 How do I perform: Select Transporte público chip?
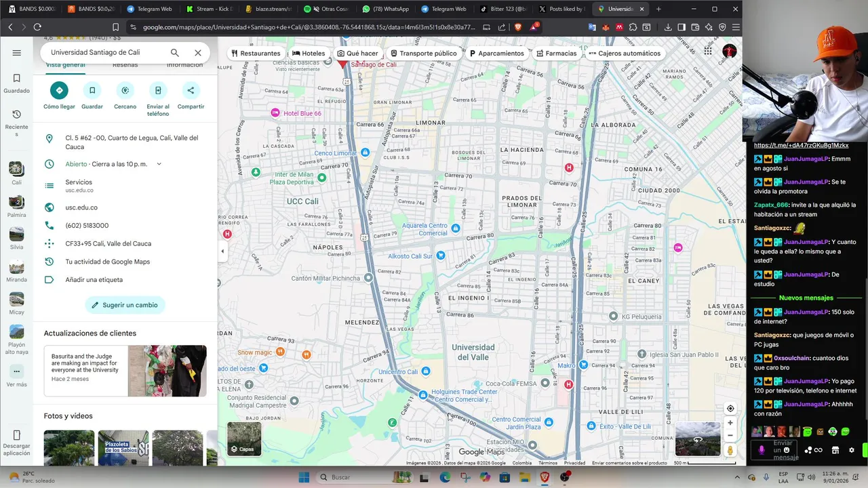(424, 54)
